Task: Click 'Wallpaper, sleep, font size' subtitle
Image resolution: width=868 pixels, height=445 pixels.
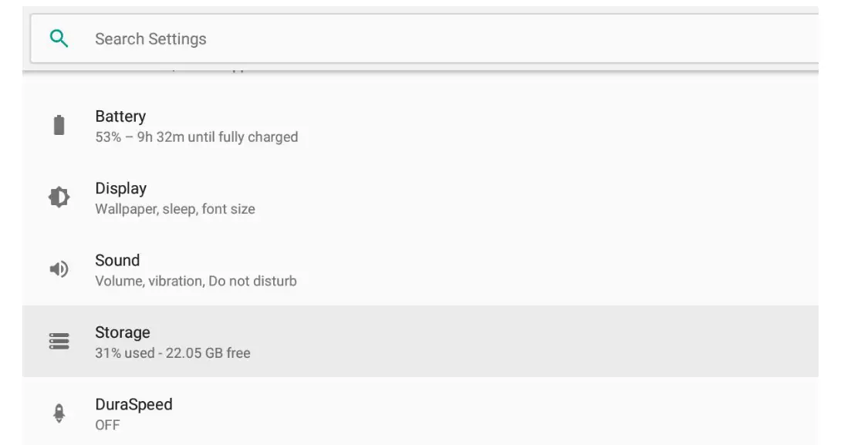Action: [173, 207]
